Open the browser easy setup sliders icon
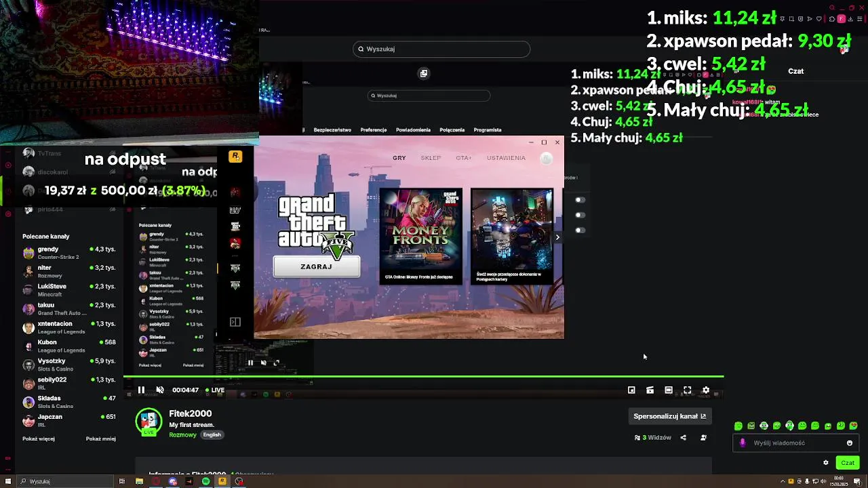Image resolution: width=868 pixels, height=488 pixels. pos(859,19)
